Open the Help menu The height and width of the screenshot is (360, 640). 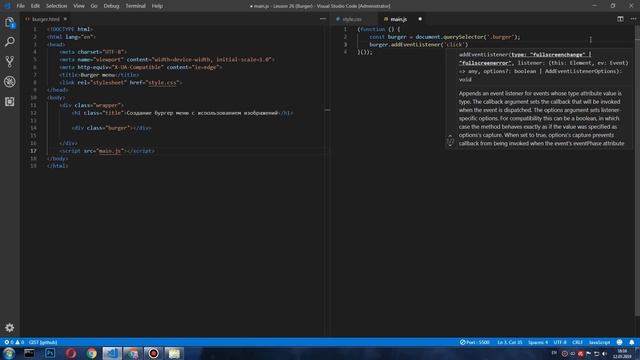click(x=157, y=6)
